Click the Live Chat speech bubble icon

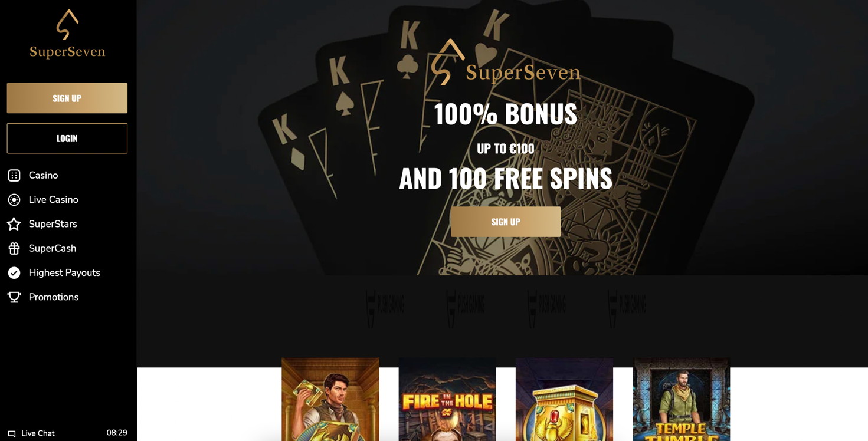(12, 434)
